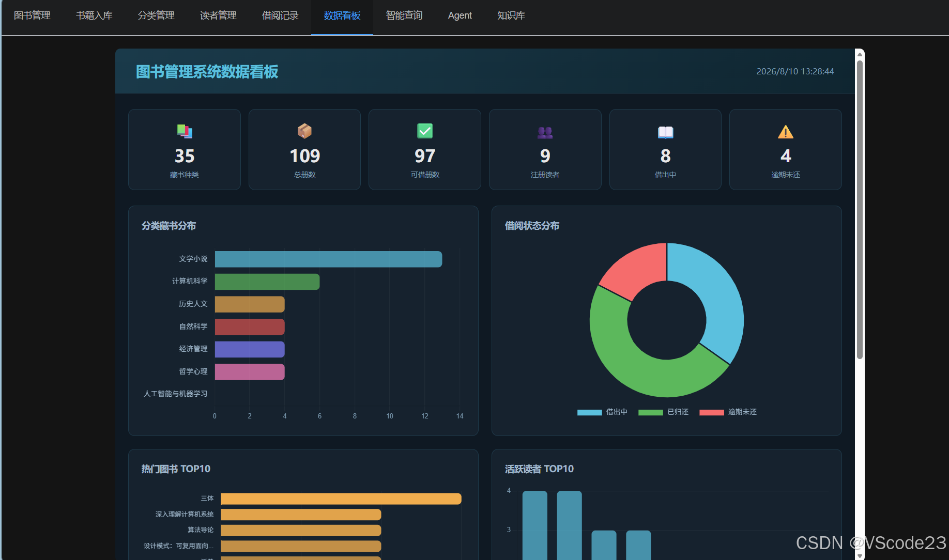Switch to the 书籍入库 tab

[x=94, y=15]
